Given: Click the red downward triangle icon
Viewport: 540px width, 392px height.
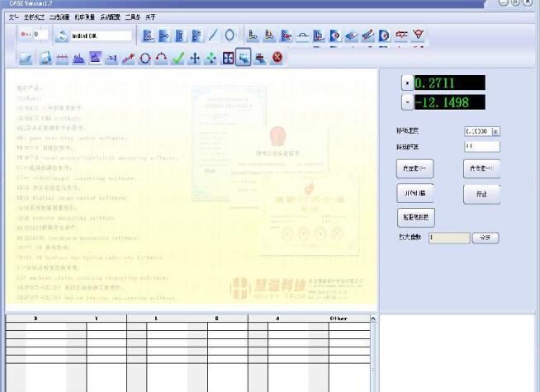Looking at the screenshot, I should click(419, 35).
